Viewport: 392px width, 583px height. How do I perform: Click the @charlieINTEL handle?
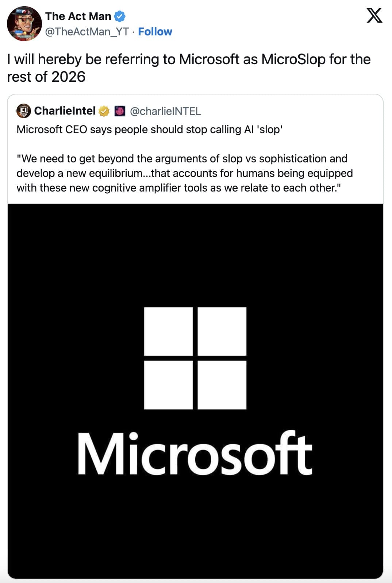165,111
